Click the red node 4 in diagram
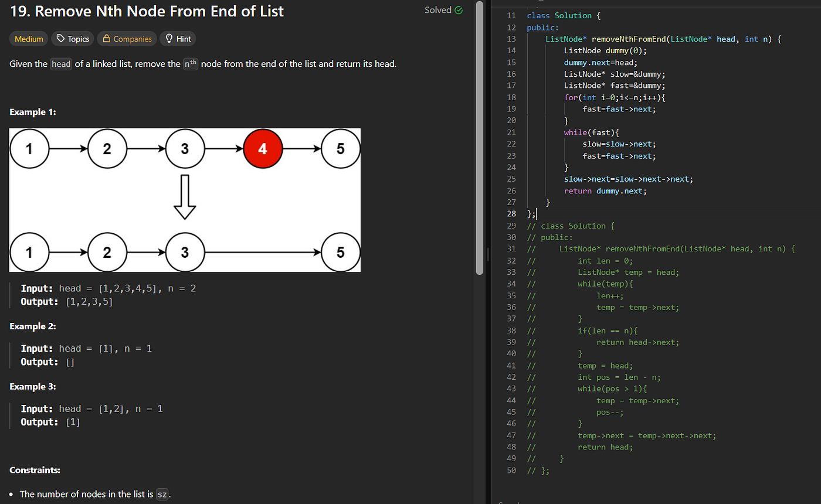 tap(263, 149)
